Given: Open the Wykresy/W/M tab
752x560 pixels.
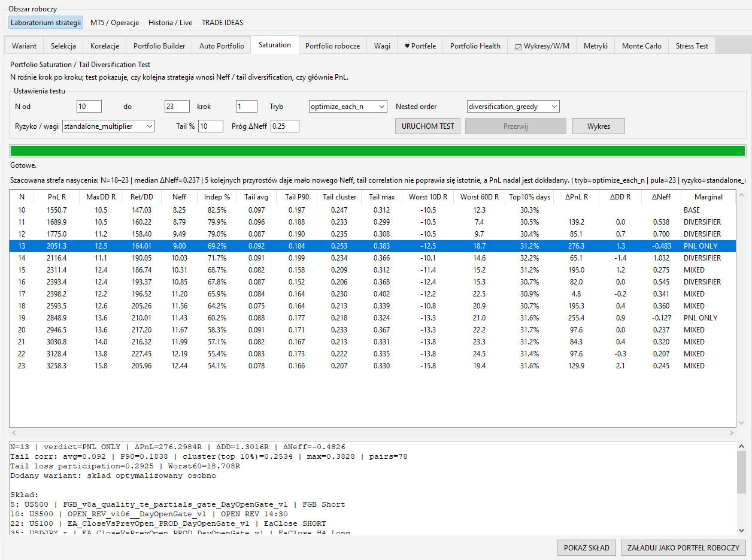Looking at the screenshot, I should 542,46.
